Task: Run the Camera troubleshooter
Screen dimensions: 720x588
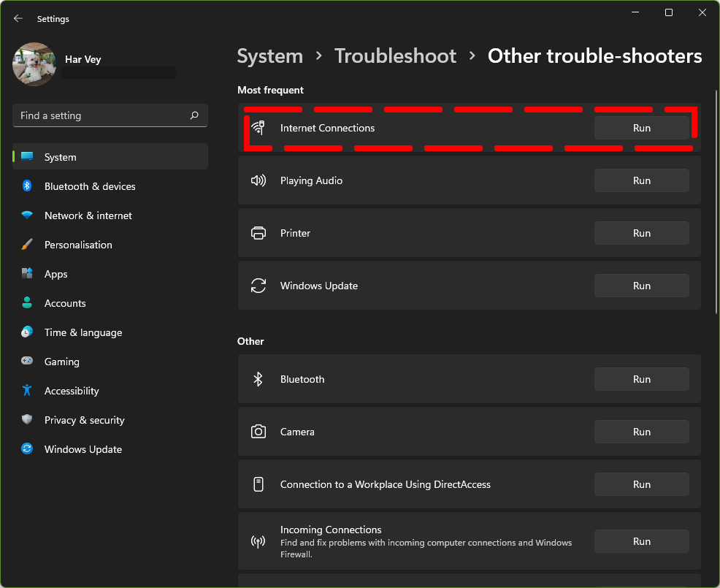Action: 641,432
